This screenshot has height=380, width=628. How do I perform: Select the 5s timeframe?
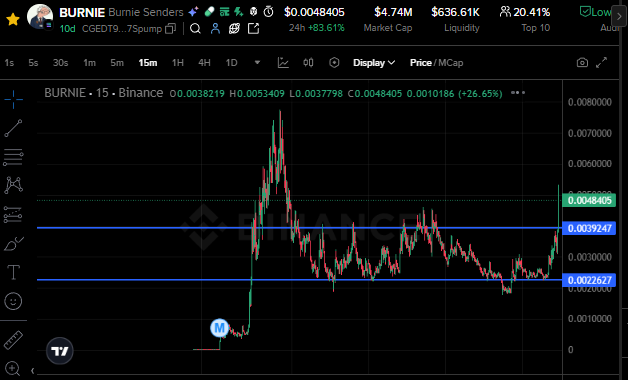(x=33, y=63)
